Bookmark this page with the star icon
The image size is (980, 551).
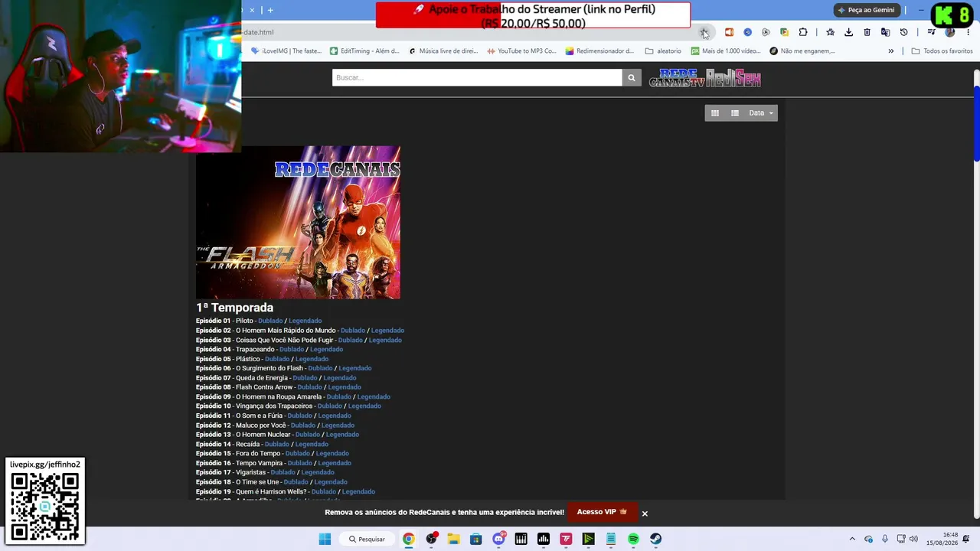pyautogui.click(x=704, y=32)
